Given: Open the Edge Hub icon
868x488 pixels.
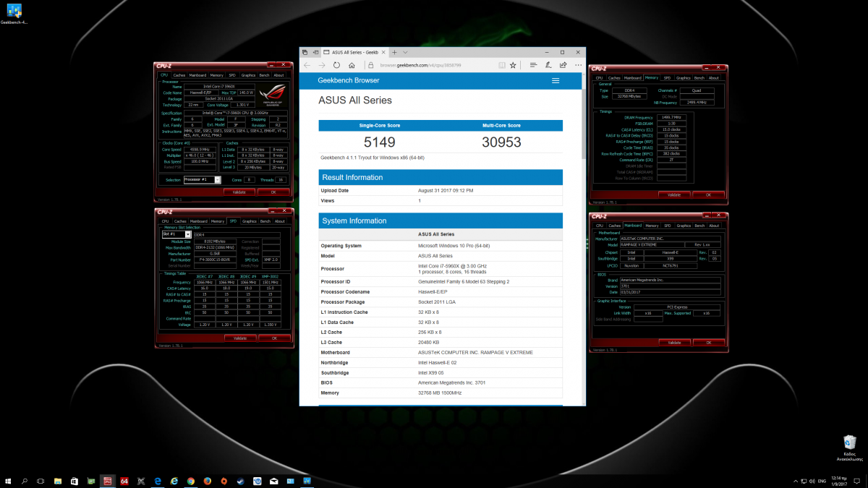Looking at the screenshot, I should pyautogui.click(x=533, y=64).
